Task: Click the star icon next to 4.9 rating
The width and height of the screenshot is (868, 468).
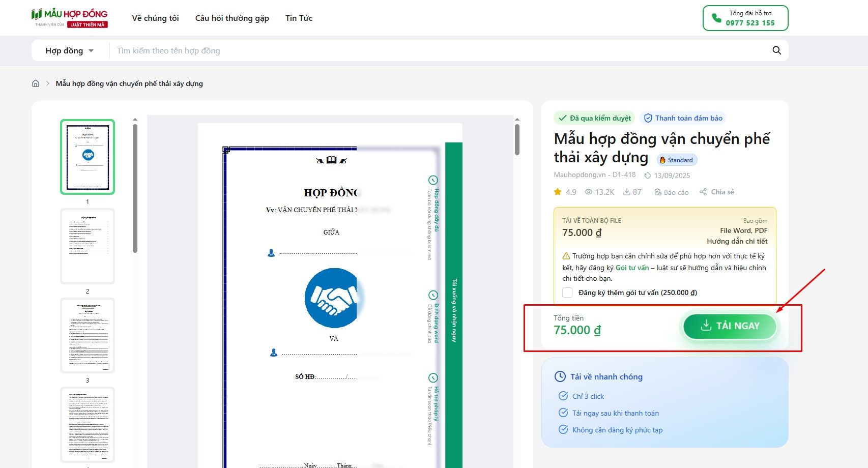Action: [x=558, y=192]
